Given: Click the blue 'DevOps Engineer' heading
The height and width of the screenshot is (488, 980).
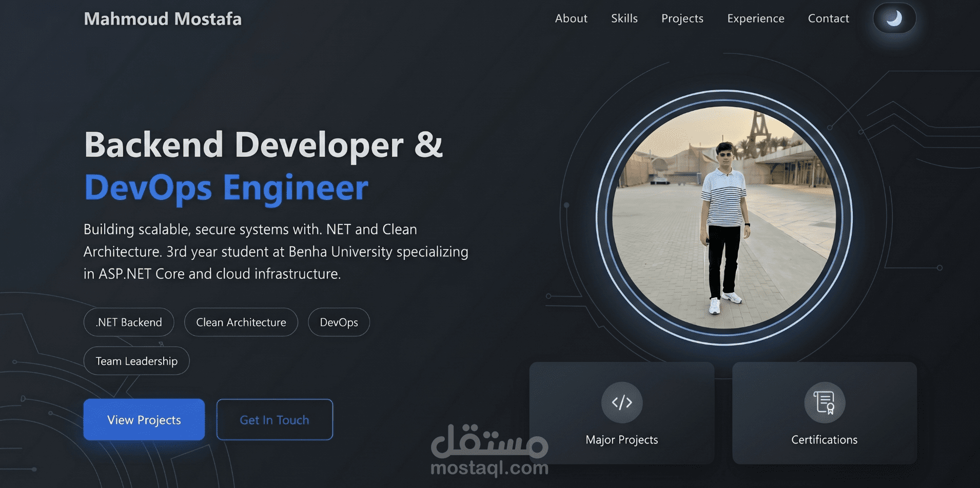Looking at the screenshot, I should coord(226,188).
